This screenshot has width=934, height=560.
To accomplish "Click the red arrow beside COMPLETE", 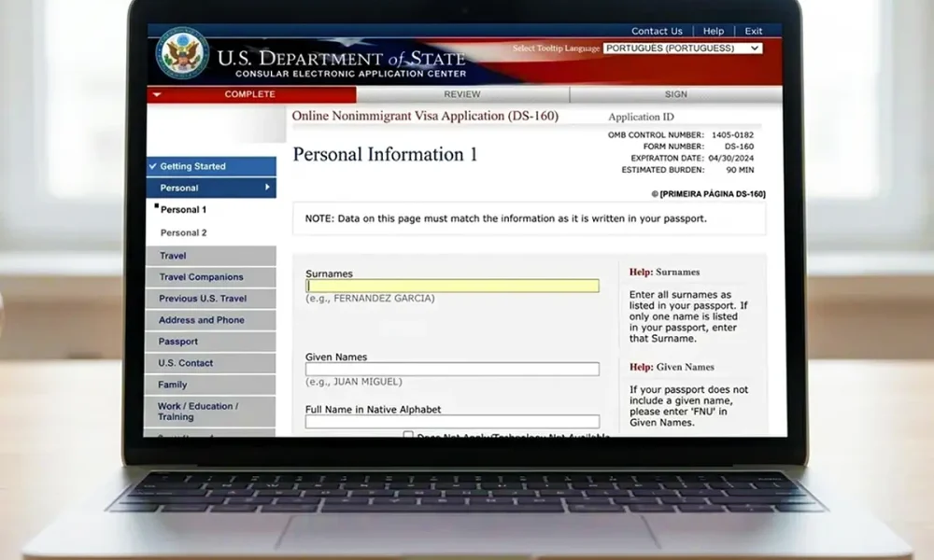I will click(157, 94).
